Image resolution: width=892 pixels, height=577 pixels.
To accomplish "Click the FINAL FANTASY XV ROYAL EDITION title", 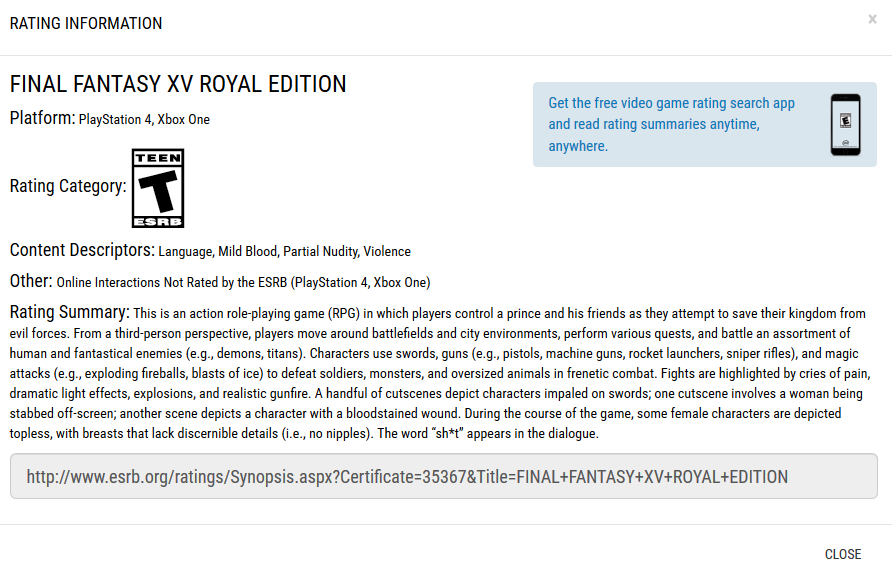I will click(178, 84).
